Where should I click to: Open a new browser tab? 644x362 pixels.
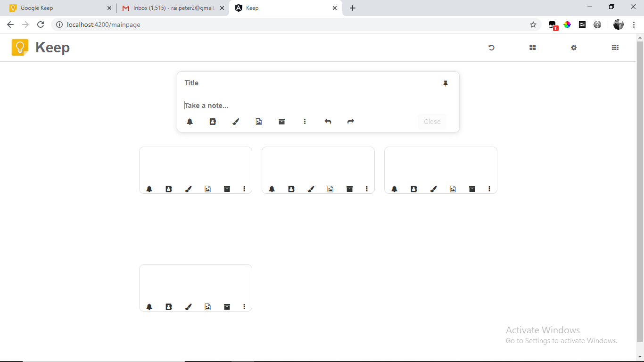click(x=353, y=8)
